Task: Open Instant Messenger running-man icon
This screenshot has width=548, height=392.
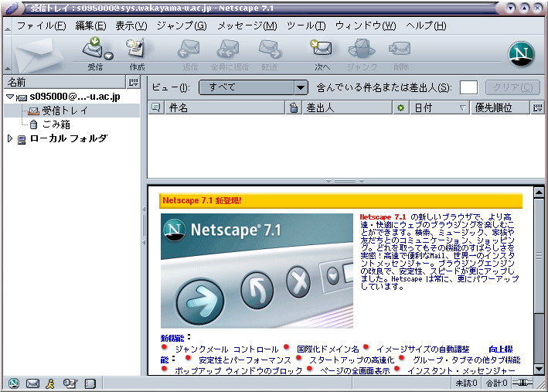Action: pos(51,383)
